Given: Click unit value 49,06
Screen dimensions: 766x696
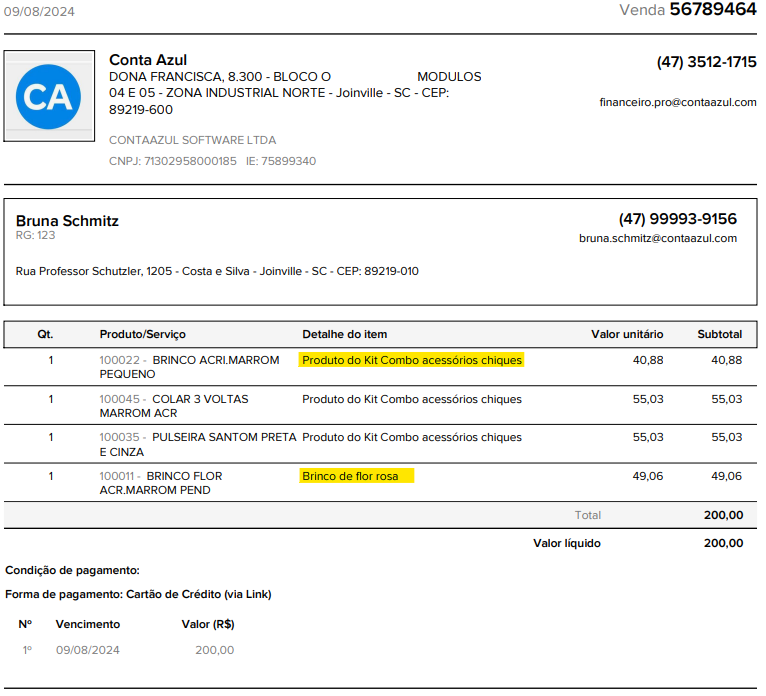Looking at the screenshot, I should (x=648, y=476).
